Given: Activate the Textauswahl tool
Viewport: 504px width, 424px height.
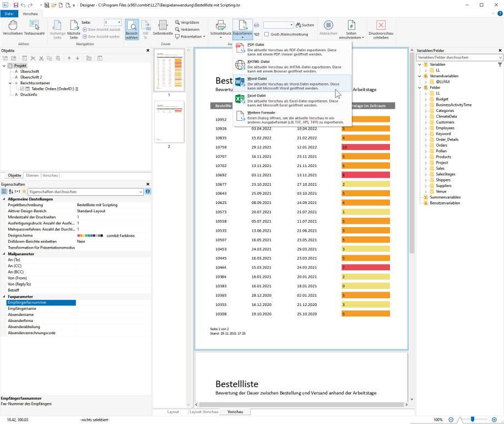Looking at the screenshot, I should [34, 28].
